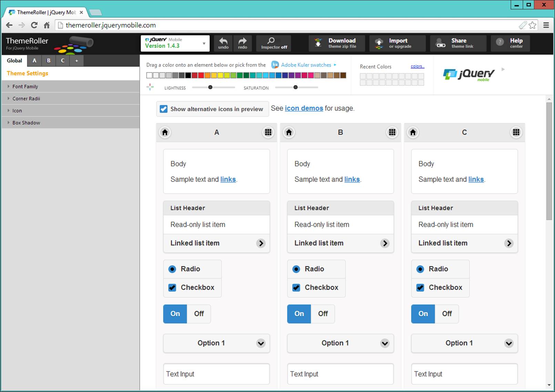Image resolution: width=555 pixels, height=392 pixels.
Task: Click arrow icon on swatch A Linked list item
Action: point(261,243)
